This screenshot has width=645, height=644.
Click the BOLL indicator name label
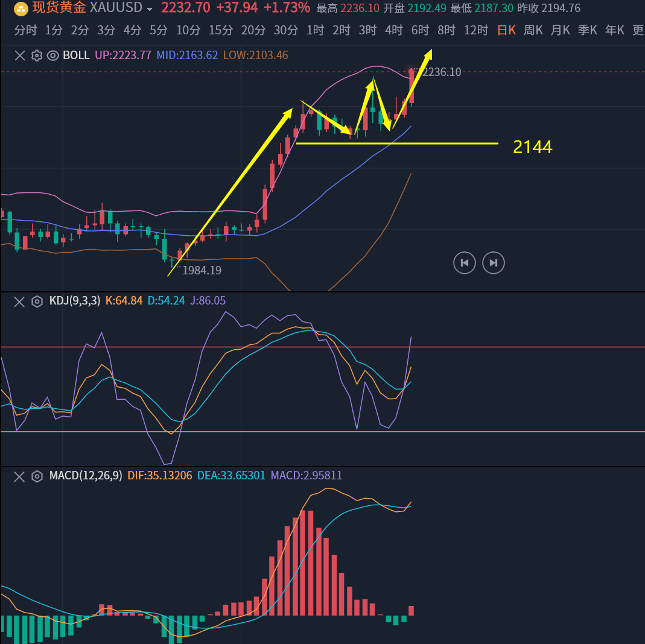pyautogui.click(x=76, y=55)
